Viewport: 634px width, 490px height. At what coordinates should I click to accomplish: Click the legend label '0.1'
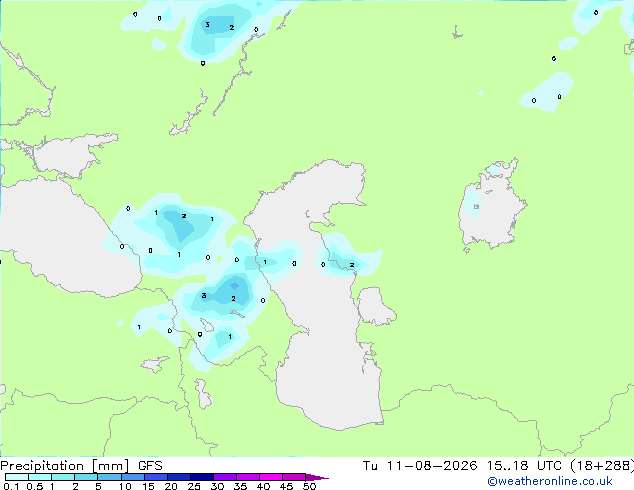point(11,486)
